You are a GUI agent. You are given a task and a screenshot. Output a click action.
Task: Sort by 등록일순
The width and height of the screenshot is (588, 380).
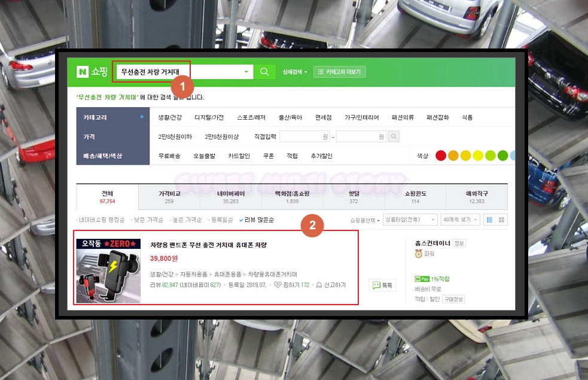(221, 220)
